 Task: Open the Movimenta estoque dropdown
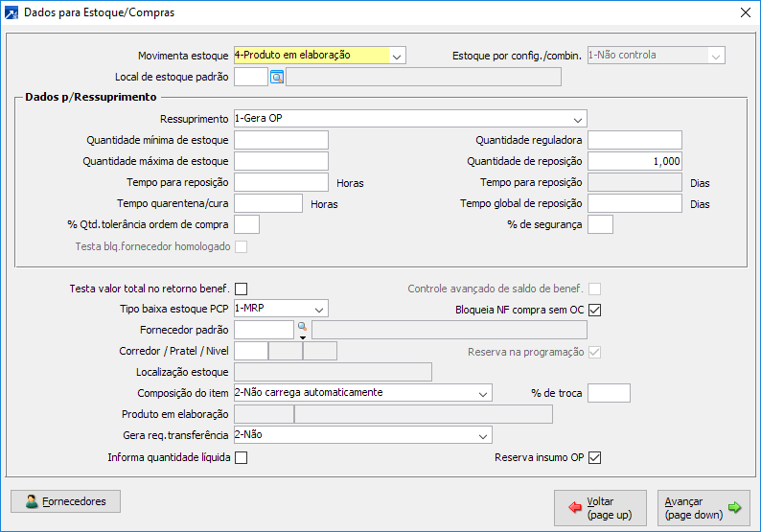tap(397, 56)
